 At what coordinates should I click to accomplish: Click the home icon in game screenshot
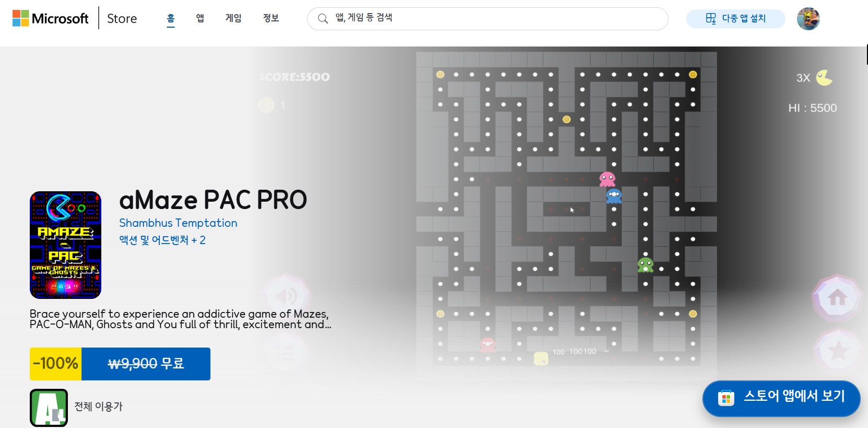coord(837,298)
